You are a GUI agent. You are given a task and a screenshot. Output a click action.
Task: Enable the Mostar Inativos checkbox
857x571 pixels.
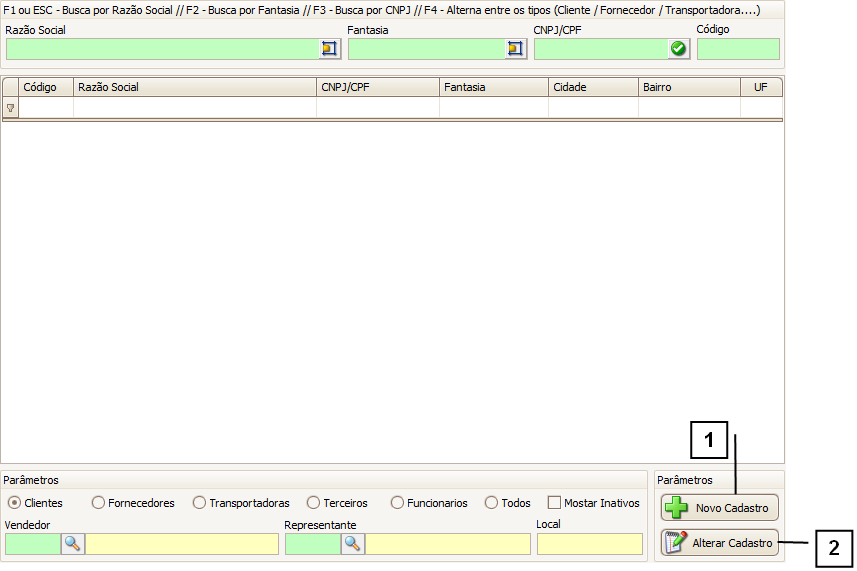(554, 503)
